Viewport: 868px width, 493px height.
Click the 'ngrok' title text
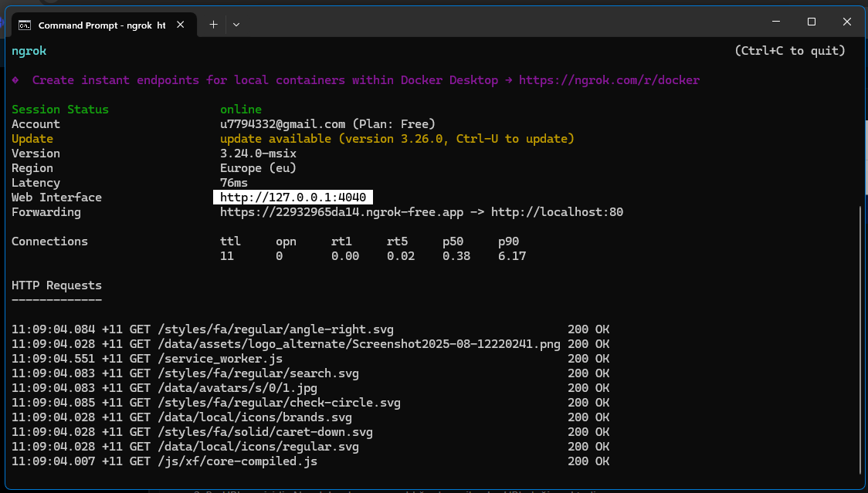tap(29, 51)
